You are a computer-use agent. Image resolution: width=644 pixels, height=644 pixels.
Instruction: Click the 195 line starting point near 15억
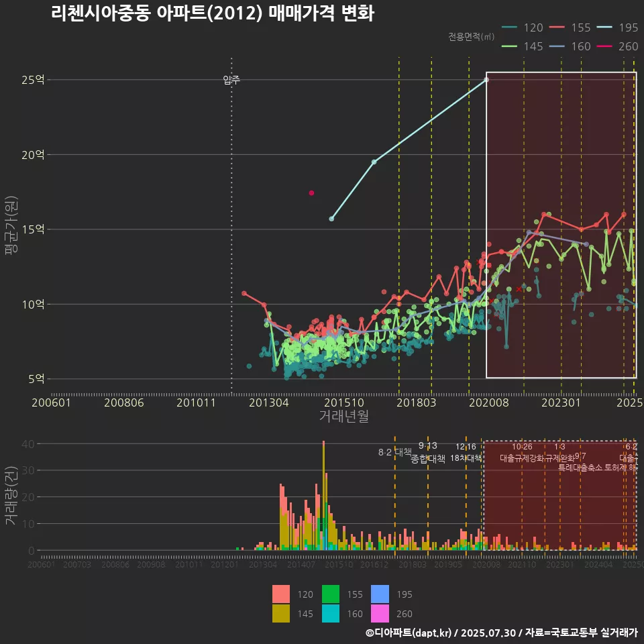(x=331, y=219)
